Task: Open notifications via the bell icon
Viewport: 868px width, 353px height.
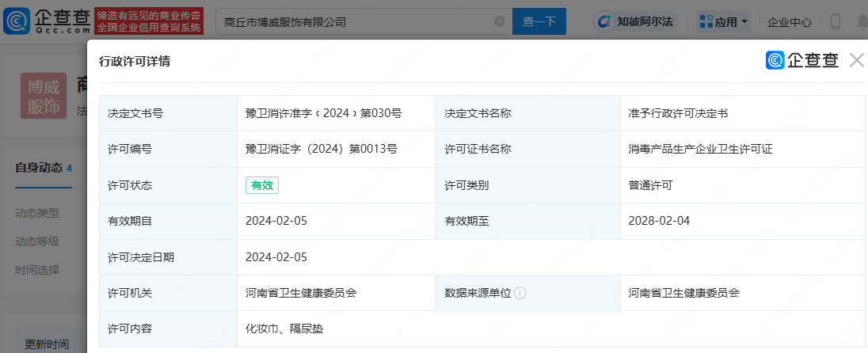Action: [862, 22]
